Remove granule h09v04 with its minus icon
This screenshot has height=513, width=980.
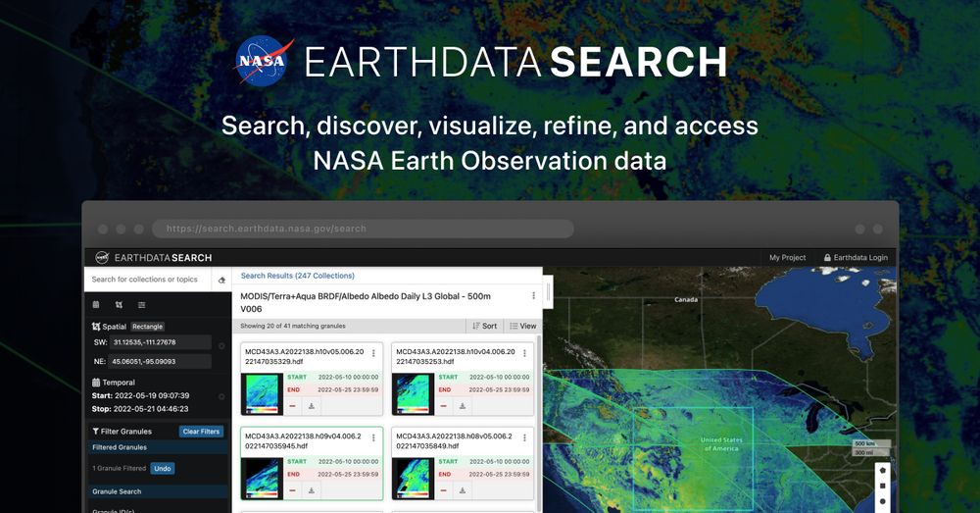click(x=292, y=490)
